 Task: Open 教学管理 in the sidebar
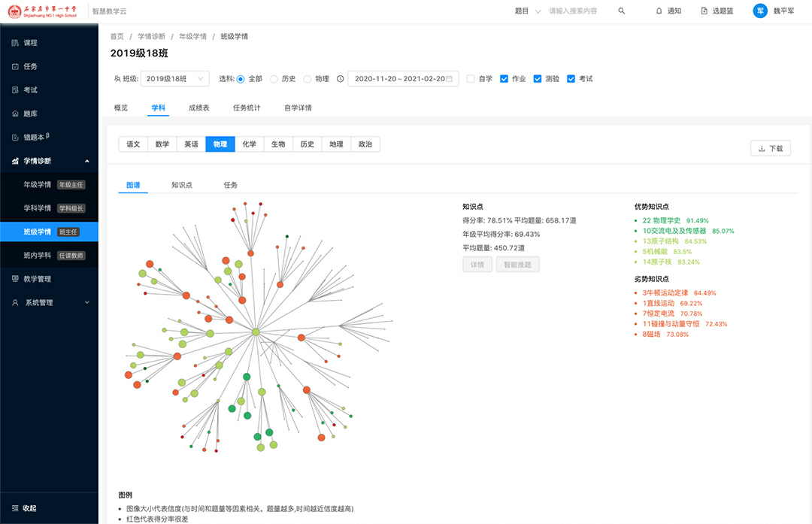[15, 279]
